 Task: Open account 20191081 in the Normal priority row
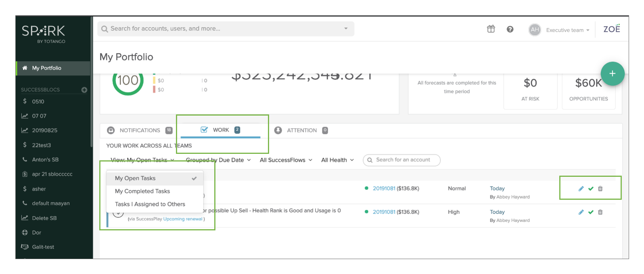pyautogui.click(x=384, y=189)
